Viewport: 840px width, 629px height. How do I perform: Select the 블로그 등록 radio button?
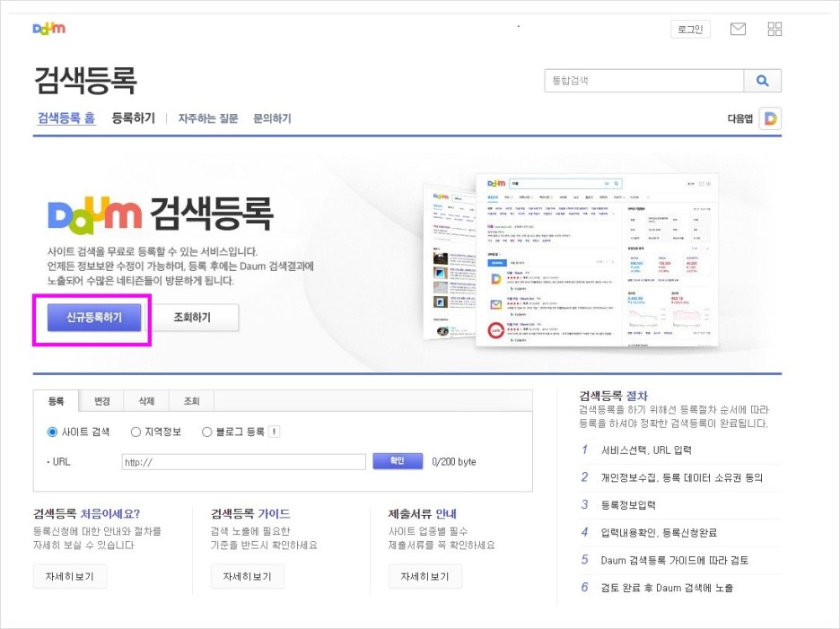(206, 432)
